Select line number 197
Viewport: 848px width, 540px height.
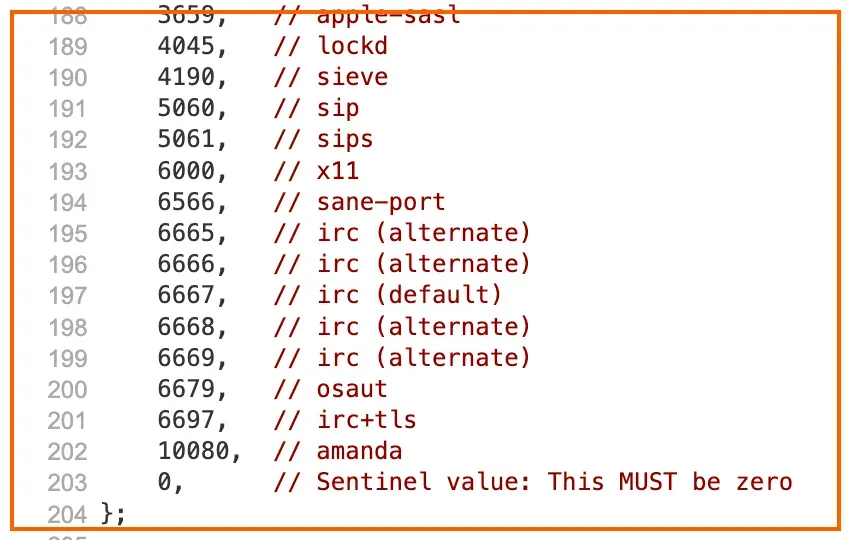pos(68,296)
